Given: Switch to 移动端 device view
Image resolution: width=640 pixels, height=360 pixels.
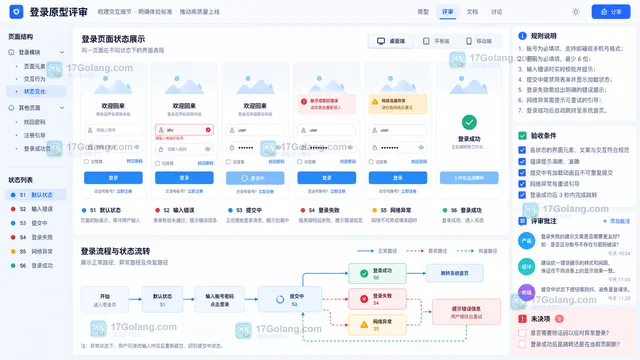Looking at the screenshot, I should point(479,41).
